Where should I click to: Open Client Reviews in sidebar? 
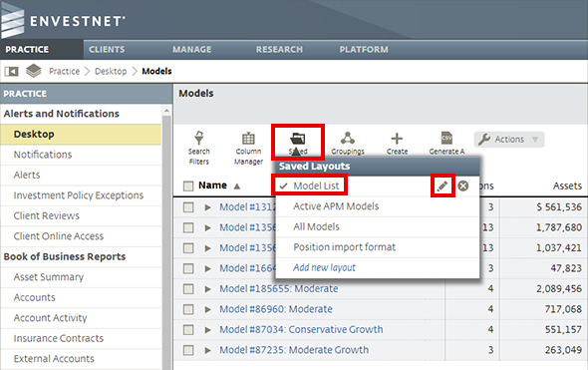pyautogui.click(x=47, y=215)
